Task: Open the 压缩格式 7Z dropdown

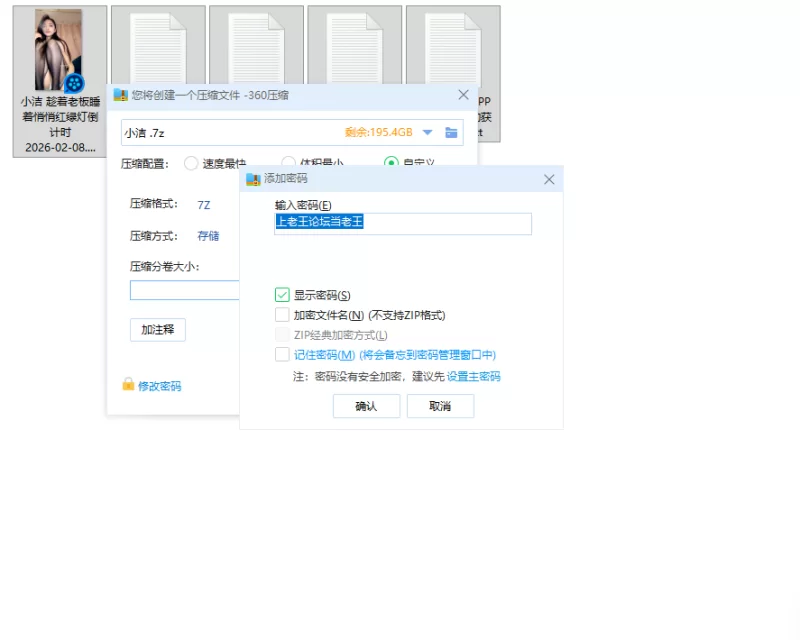Action: [x=204, y=205]
